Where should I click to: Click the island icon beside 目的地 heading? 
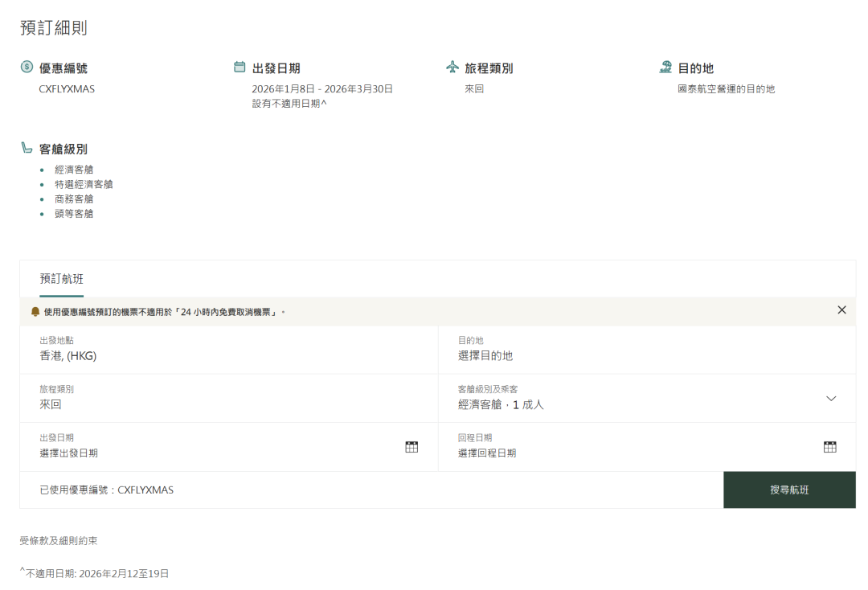[x=665, y=68]
